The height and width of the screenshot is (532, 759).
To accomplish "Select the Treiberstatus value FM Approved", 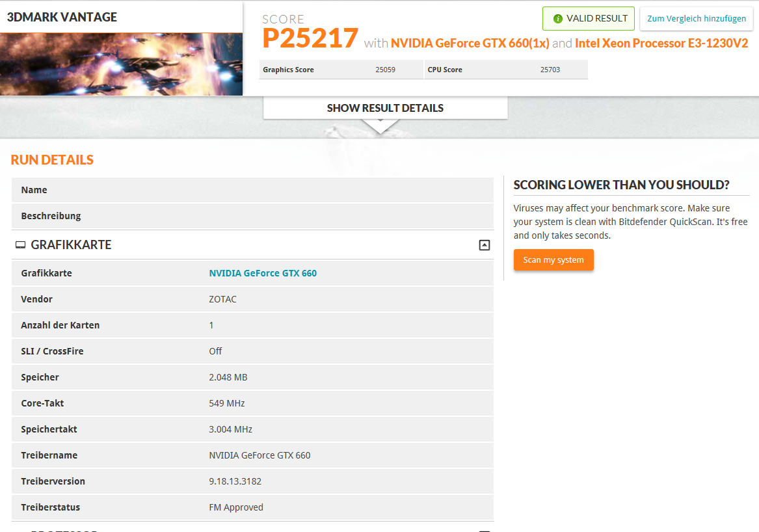I will 235,507.
